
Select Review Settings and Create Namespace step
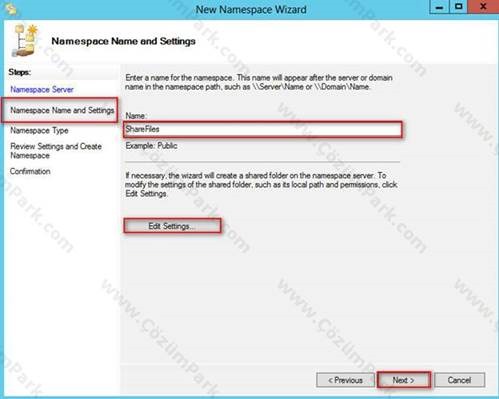[x=56, y=151]
